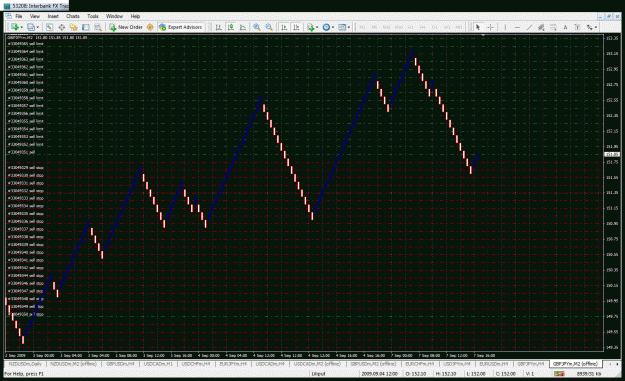625x381 pixels.
Task: Open the Templates icon
Action: pyautogui.click(x=342, y=27)
